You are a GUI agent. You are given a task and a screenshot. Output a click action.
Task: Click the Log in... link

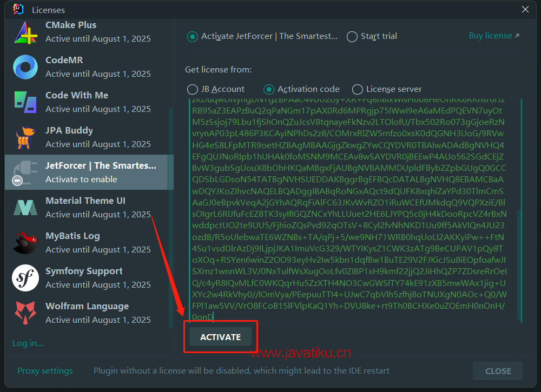[x=28, y=343]
